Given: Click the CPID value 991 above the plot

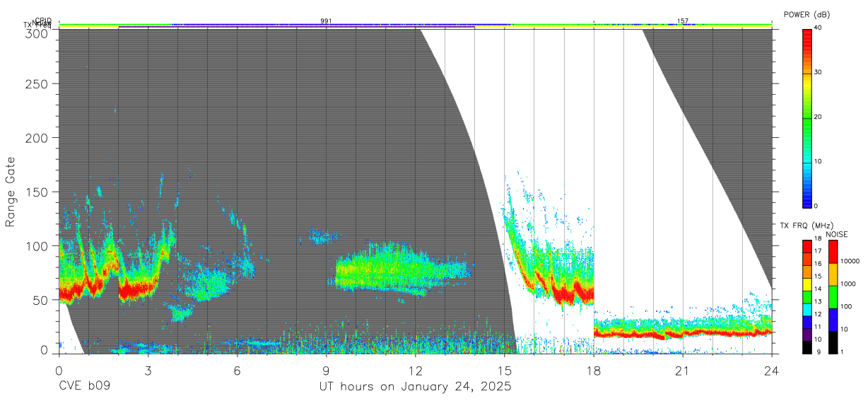Looking at the screenshot, I should tap(326, 21).
